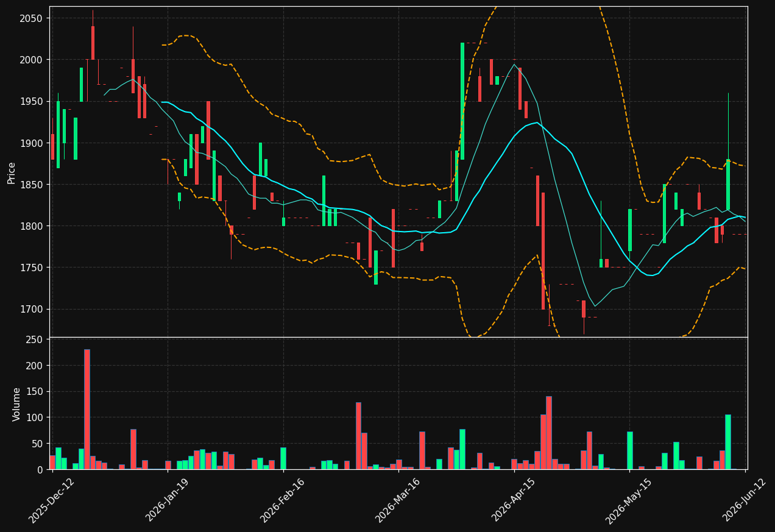The width and height of the screenshot is (775, 532).
Task: Click the 150 volume tick label
Action: (34, 392)
